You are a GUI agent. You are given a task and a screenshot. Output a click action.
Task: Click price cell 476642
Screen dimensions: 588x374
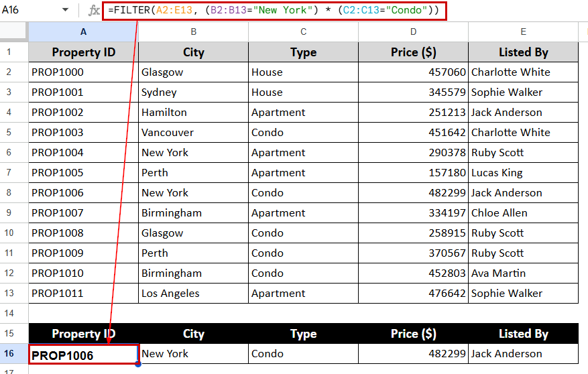coord(413,294)
